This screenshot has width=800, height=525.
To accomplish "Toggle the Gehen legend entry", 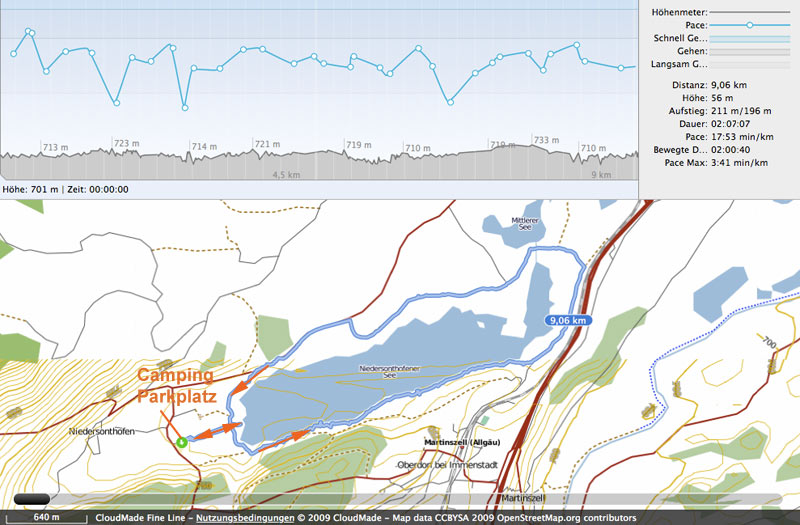I will (x=734, y=51).
